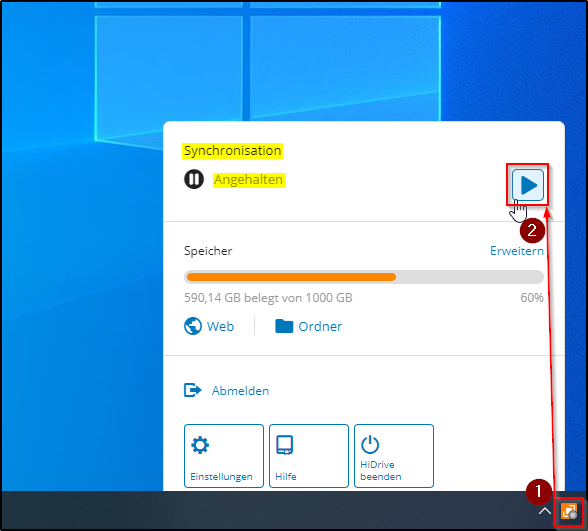Click the '590,14 GB belegt von 1000 GB' text

point(268,298)
